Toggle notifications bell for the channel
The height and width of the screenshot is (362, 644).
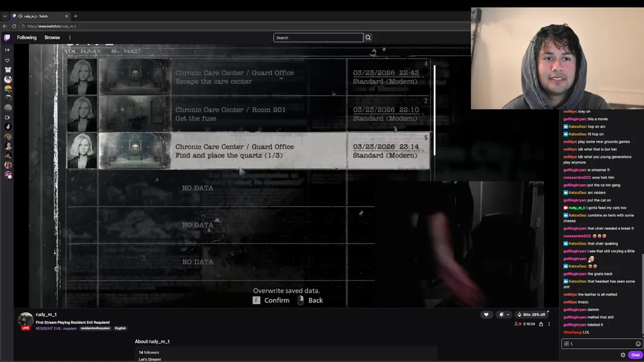coord(501,315)
